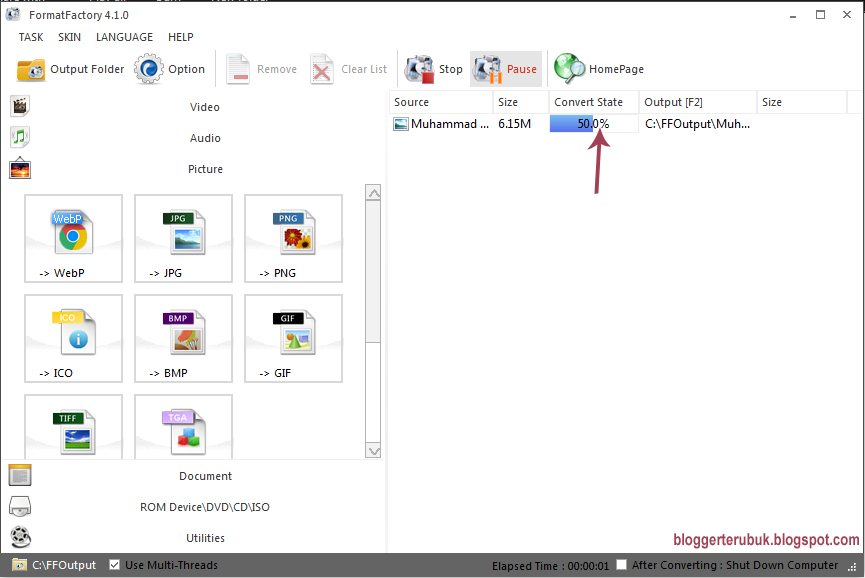Open the Output Folder toolbar icon
The height and width of the screenshot is (578, 865).
(x=31, y=69)
